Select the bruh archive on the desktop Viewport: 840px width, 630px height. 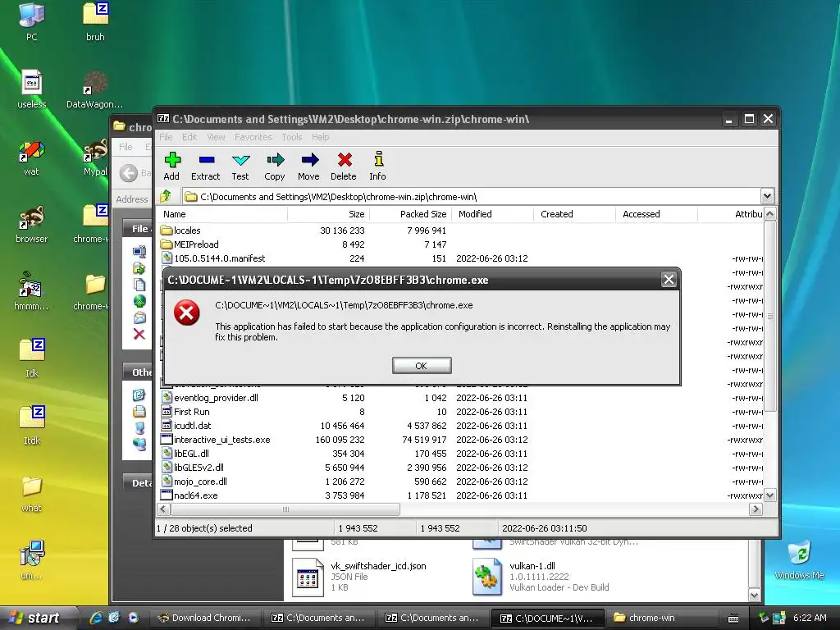pyautogui.click(x=95, y=22)
